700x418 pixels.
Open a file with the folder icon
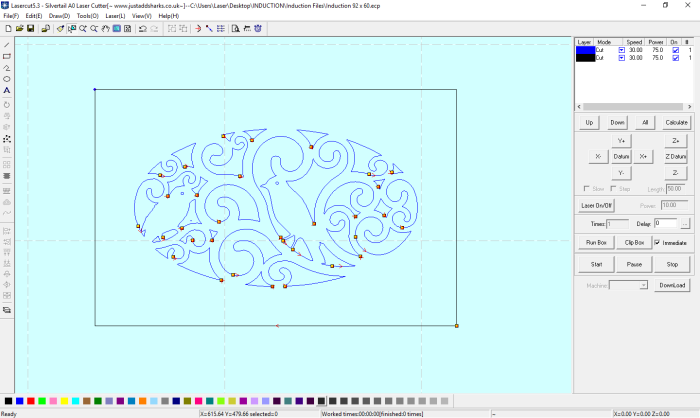point(17,28)
